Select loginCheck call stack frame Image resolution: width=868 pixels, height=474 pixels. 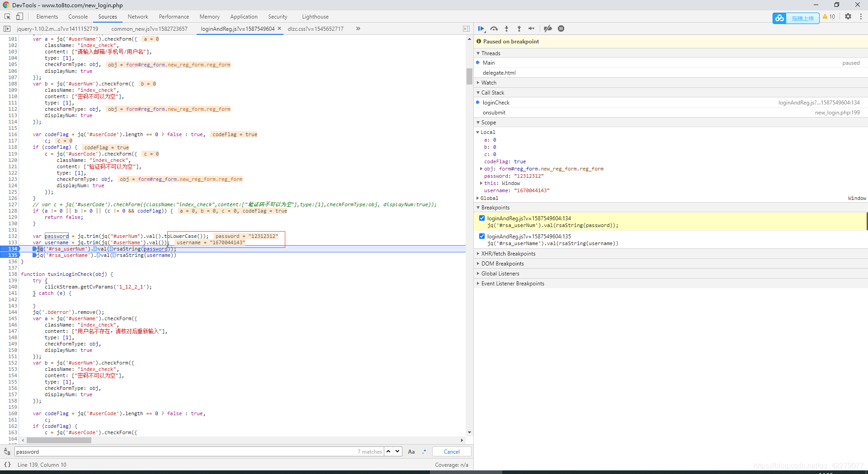[x=671, y=102]
